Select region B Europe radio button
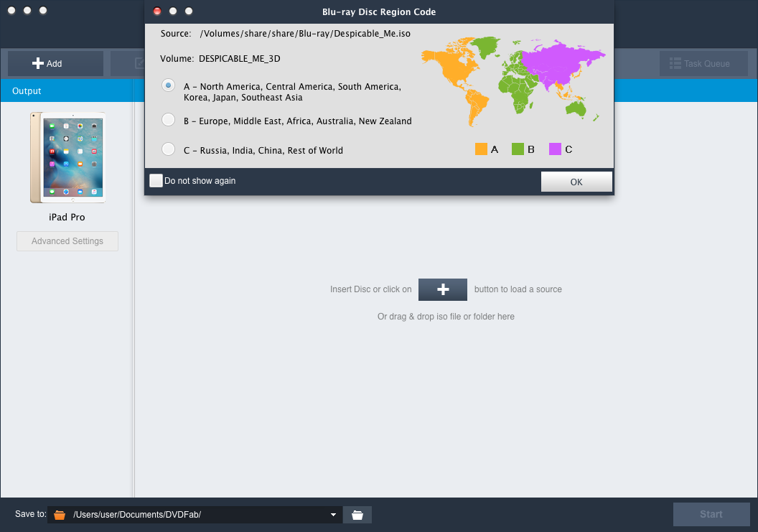The image size is (758, 532). (x=168, y=119)
